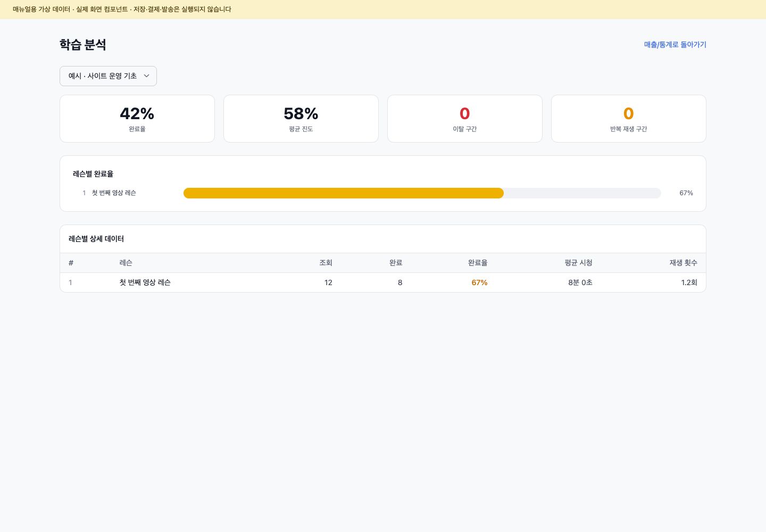
Task: Click the orange 67% cell in the table
Action: click(479, 282)
